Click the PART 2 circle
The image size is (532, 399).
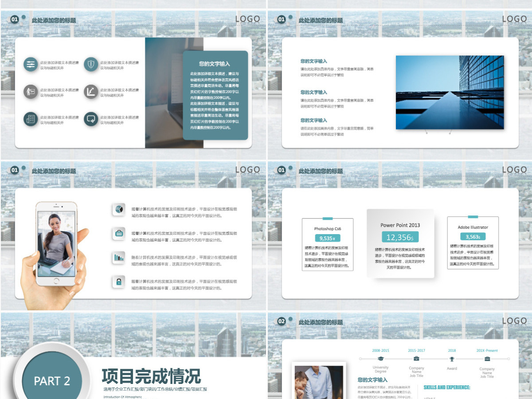(x=52, y=381)
